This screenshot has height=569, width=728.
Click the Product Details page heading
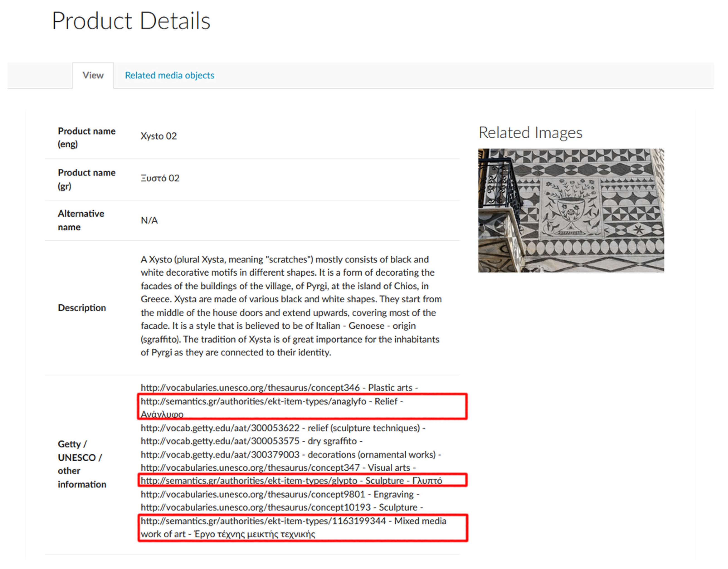(131, 21)
